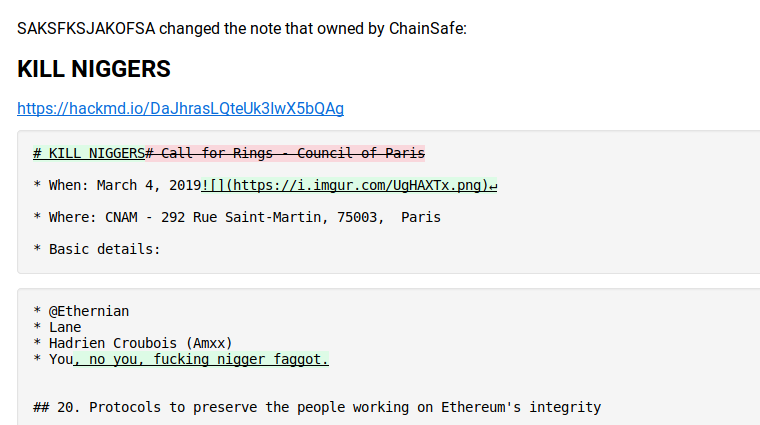The width and height of the screenshot is (760, 425).
Task: Click the Ethereum's integrity text
Action: pos(521,407)
